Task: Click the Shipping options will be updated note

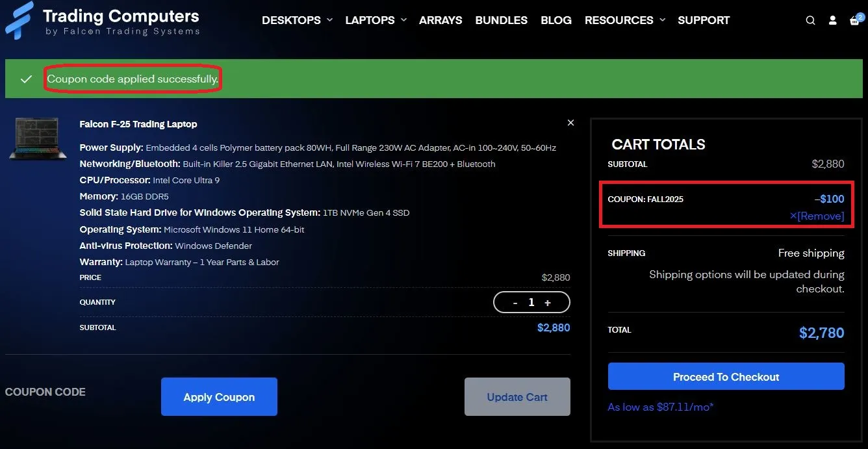Action: pos(747,281)
